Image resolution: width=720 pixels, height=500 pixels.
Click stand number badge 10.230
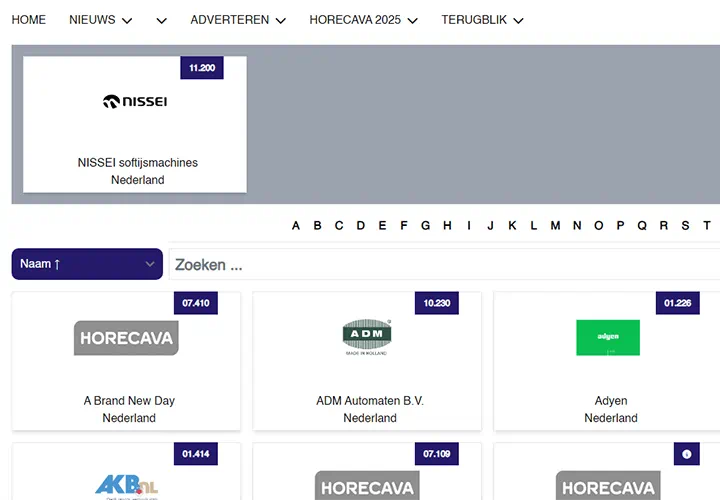point(437,303)
